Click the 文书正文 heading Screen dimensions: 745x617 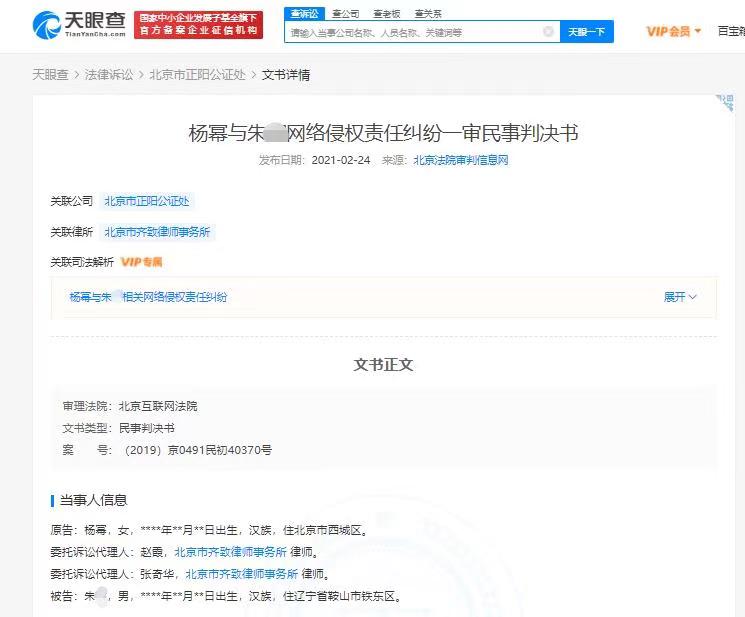pos(383,364)
